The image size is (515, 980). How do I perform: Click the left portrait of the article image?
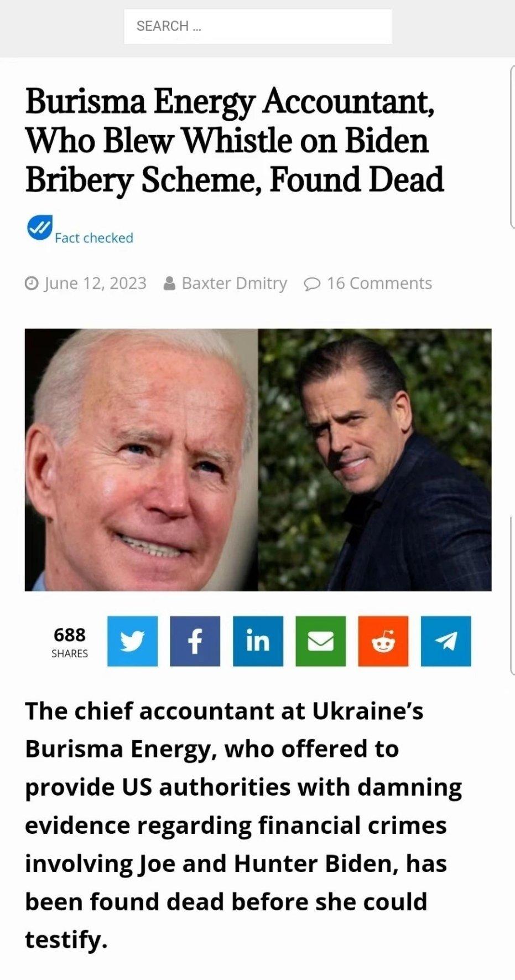coord(141,460)
